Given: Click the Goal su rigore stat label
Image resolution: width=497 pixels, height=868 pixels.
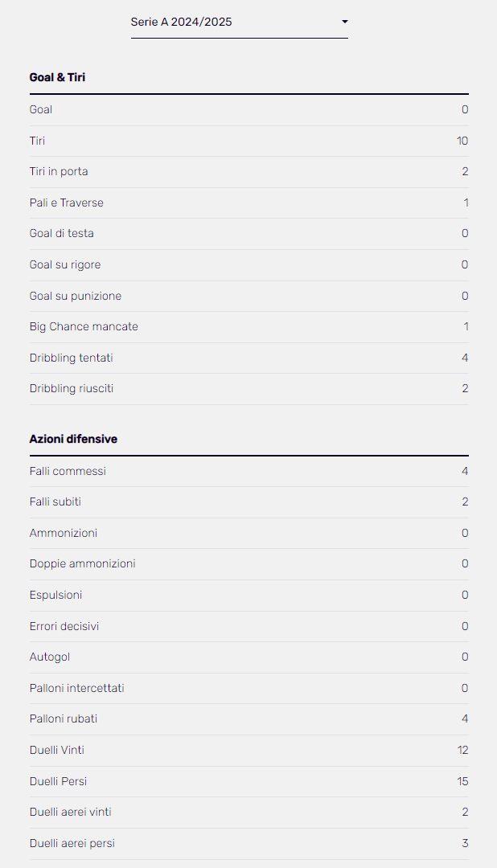Looking at the screenshot, I should pos(65,265).
